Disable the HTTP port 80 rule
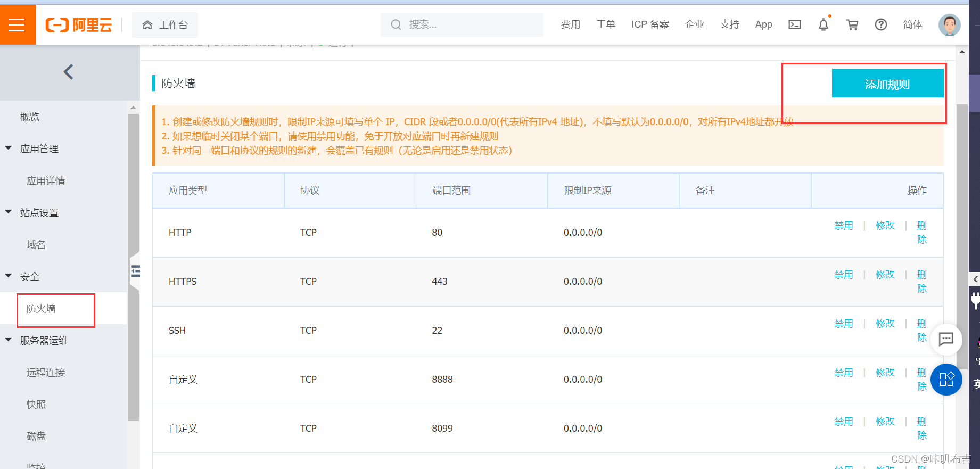The image size is (980, 469). point(843,226)
